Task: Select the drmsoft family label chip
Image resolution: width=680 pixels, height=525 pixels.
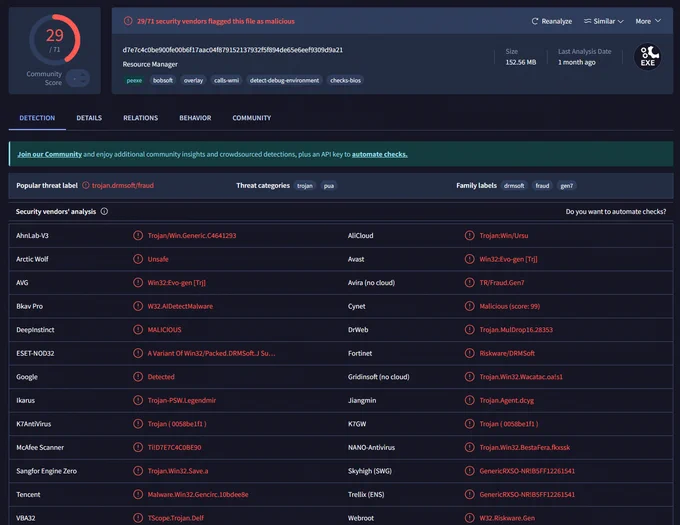Action: tap(514, 186)
